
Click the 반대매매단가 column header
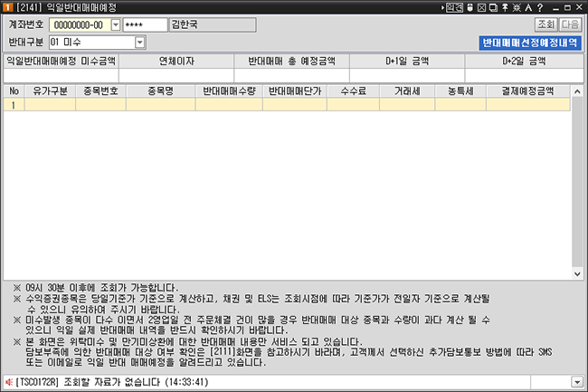click(x=295, y=91)
